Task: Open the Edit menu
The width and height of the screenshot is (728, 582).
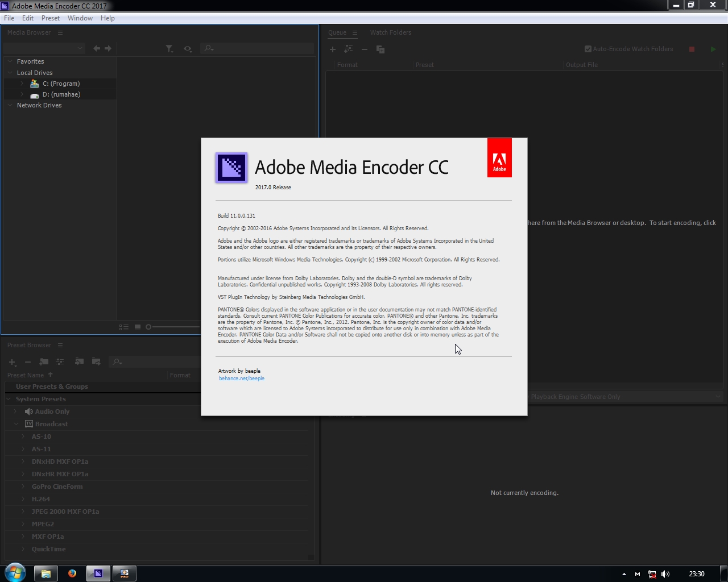Action: click(x=28, y=18)
